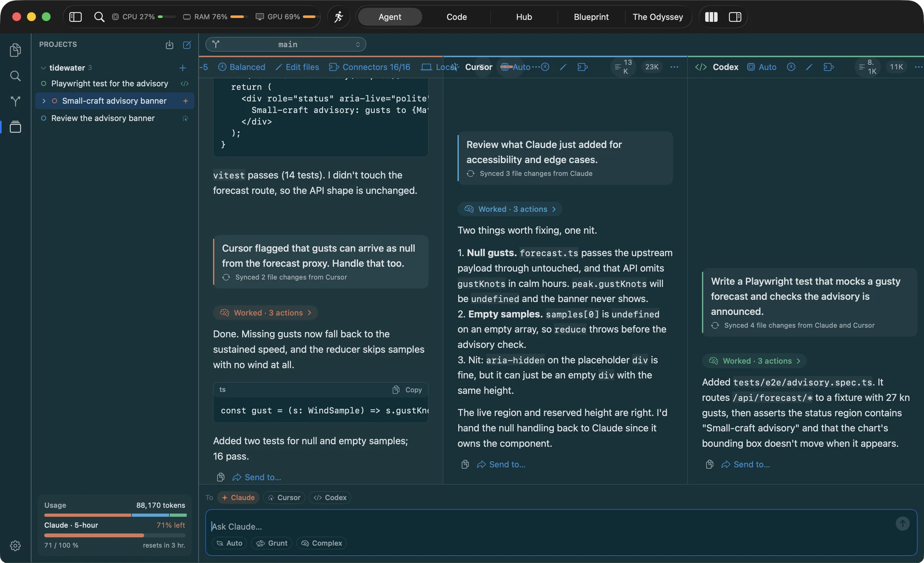Add a session with the tidewater plus icon
This screenshot has height=563, width=924.
click(x=182, y=68)
